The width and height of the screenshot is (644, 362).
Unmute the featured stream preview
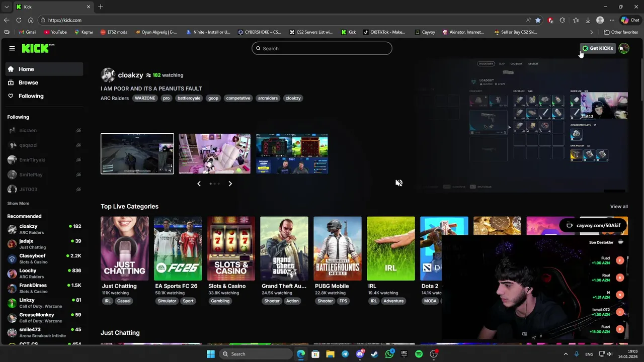click(399, 183)
